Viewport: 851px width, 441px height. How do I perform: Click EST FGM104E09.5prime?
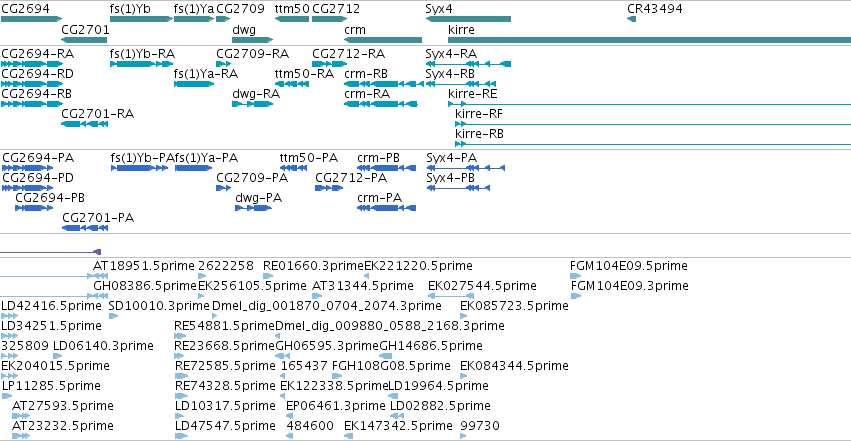628,266
